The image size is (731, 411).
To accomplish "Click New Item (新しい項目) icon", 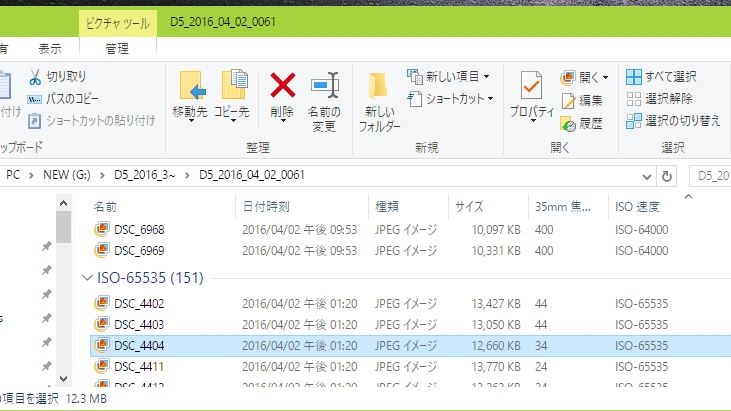I will pyautogui.click(x=414, y=76).
